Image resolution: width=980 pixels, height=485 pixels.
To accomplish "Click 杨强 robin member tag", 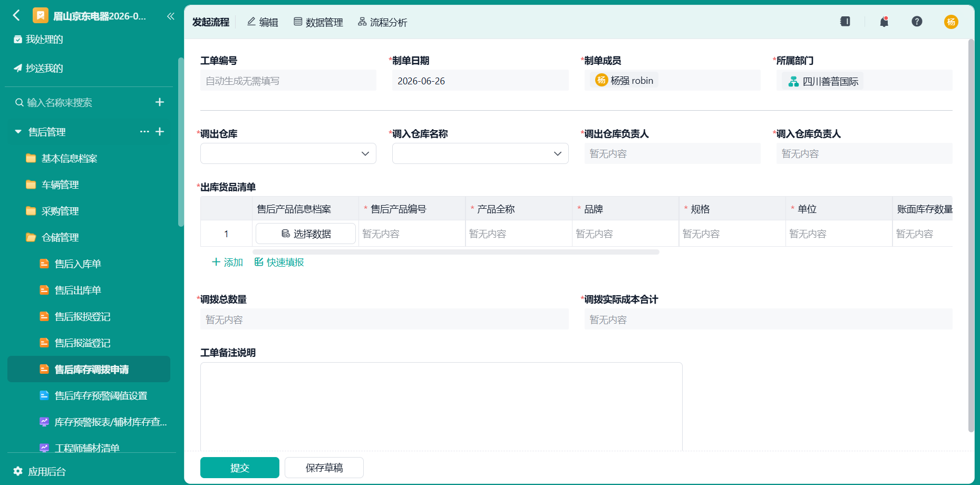I will (x=624, y=80).
